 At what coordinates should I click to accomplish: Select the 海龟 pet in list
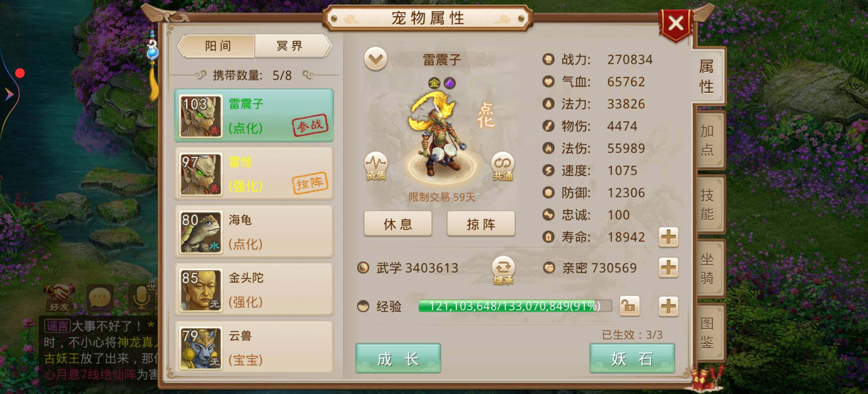pos(254,232)
